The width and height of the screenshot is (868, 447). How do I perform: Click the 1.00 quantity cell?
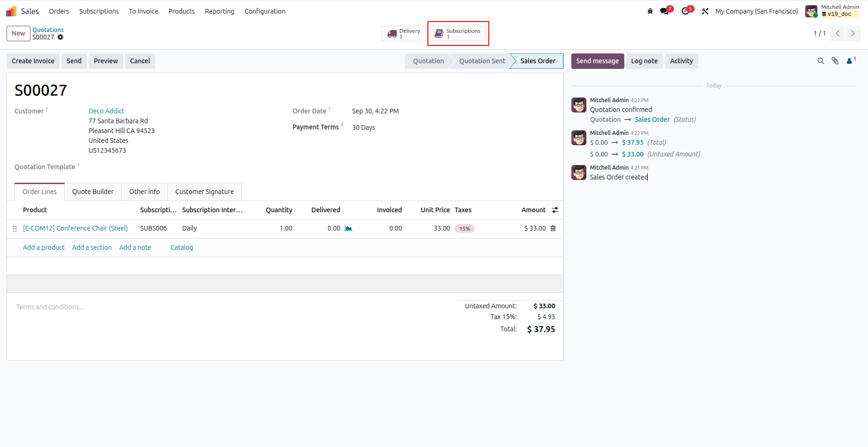(x=286, y=228)
